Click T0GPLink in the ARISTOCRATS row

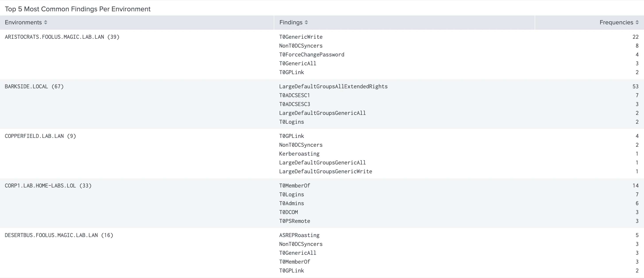(291, 72)
